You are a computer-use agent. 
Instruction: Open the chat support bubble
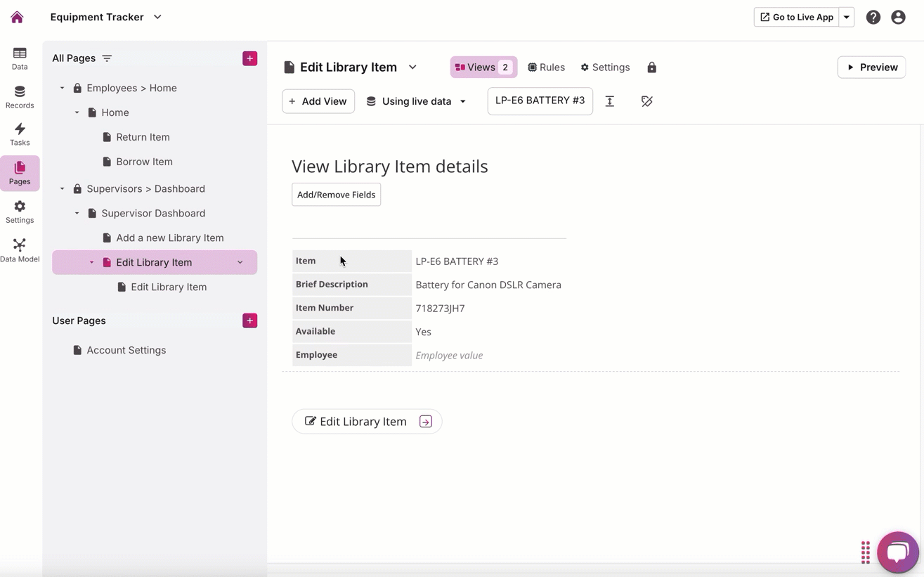[897, 552]
